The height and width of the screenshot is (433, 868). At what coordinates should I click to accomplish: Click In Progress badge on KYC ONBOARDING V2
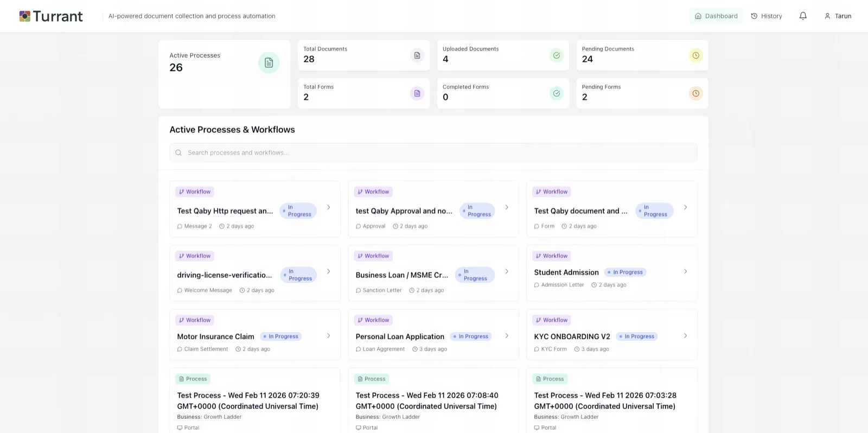pyautogui.click(x=637, y=336)
